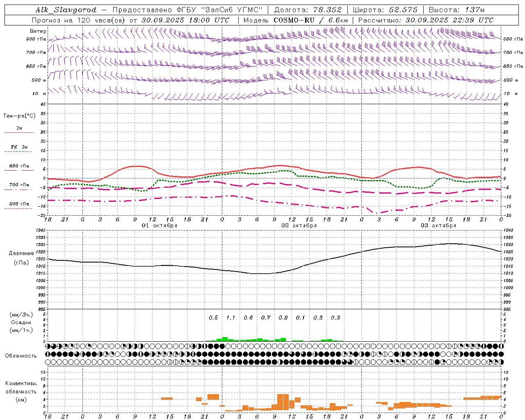Click the 1040 value on left pressure axis

click(x=41, y=231)
